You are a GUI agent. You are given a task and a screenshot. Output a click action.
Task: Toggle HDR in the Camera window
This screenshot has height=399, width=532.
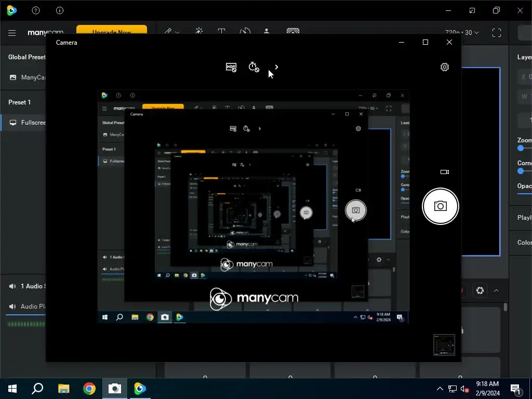[x=231, y=67]
